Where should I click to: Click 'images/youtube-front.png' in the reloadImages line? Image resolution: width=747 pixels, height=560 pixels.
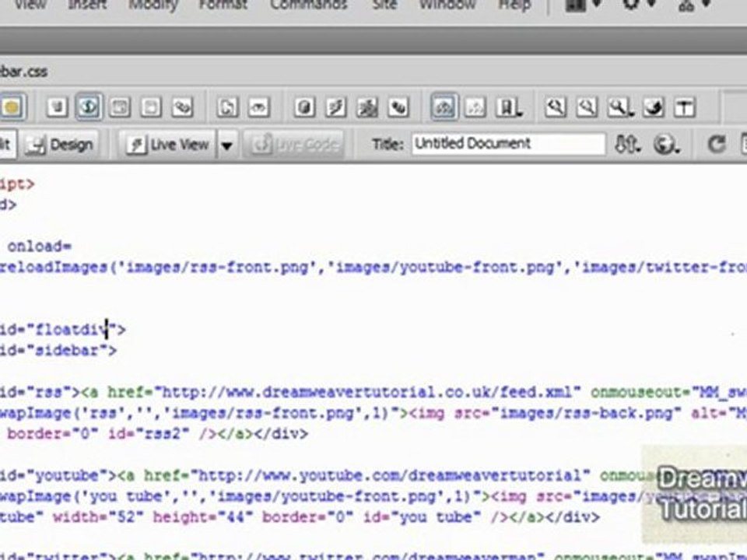pos(447,267)
